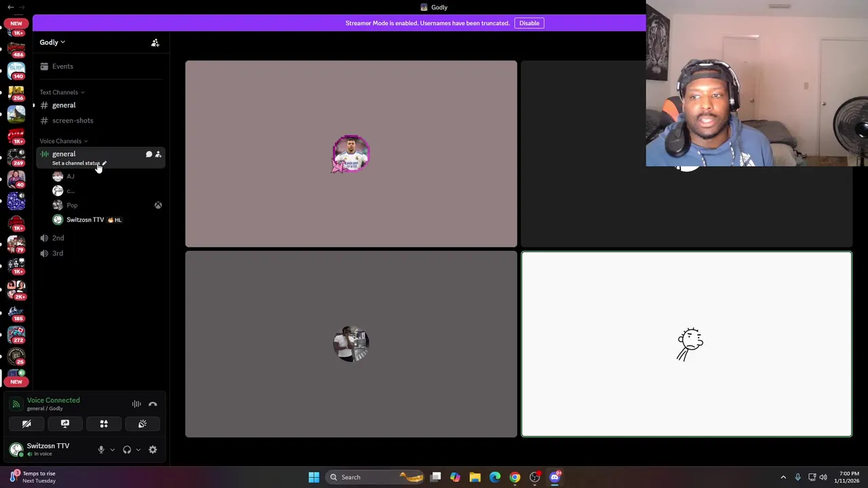Viewport: 868px width, 488px height.
Task: Click the Voice Connected status label
Action: [53, 401]
